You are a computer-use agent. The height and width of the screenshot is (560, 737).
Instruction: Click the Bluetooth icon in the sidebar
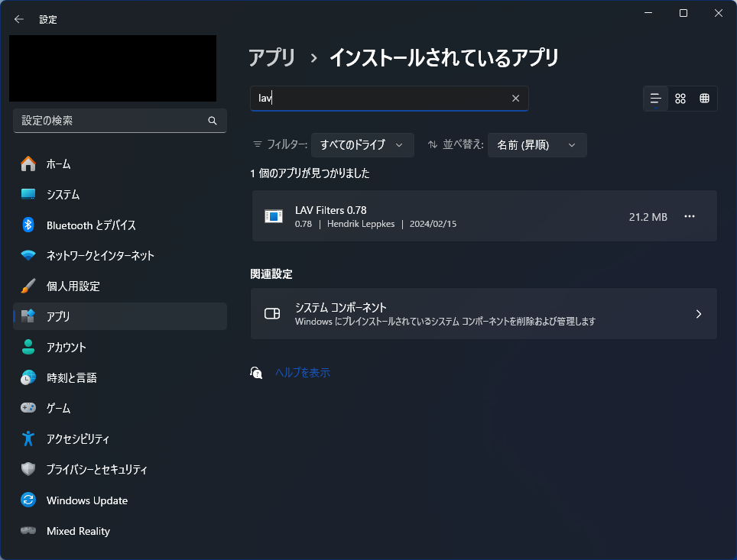tap(28, 225)
